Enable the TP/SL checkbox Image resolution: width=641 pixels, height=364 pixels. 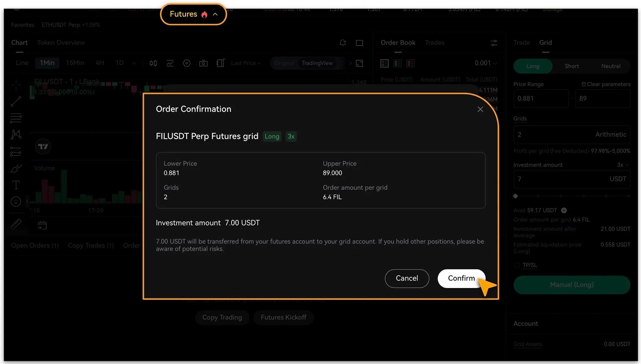pyautogui.click(x=517, y=265)
